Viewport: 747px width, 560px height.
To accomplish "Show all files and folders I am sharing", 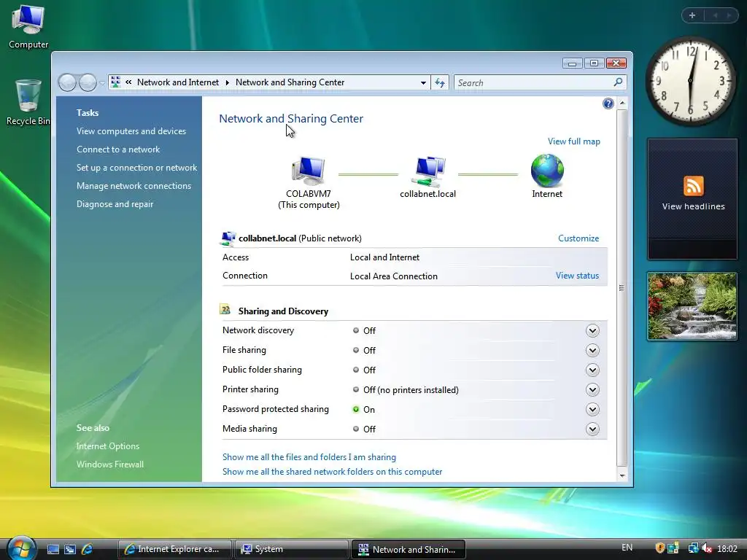I will [309, 457].
